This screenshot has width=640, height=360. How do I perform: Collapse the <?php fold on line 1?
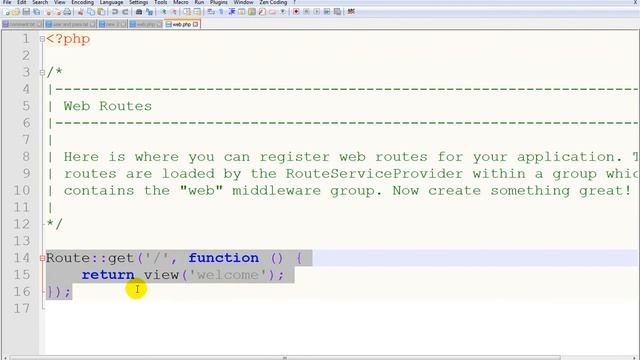42,39
